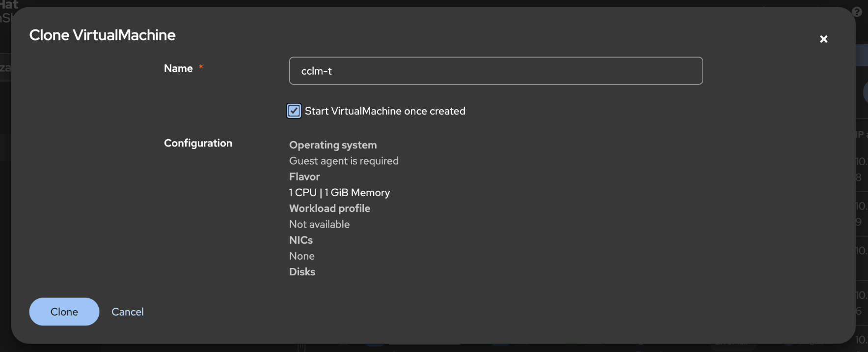Click the "None" value under NICs
Viewport: 868px width, 352px height.
[301, 256]
